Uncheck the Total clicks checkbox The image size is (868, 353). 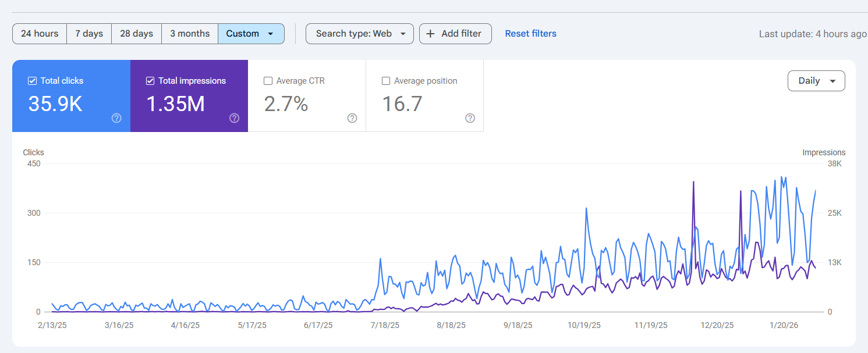[x=33, y=81]
